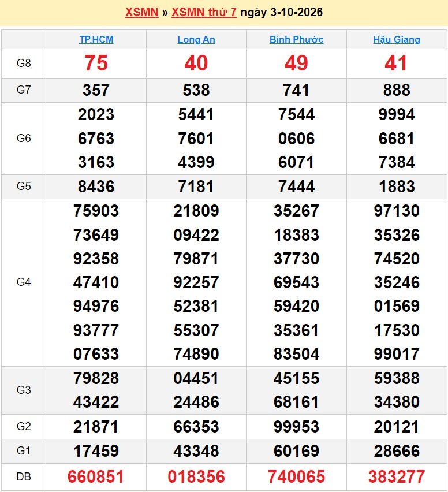
Task: Click G4 number 35246
Action: pos(397,282)
